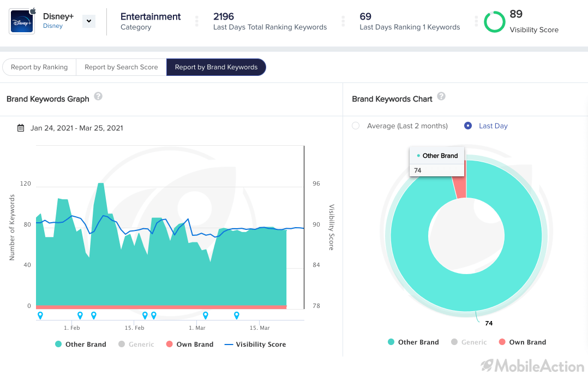Open the Disney publisher link
The width and height of the screenshot is (588, 374).
point(53,26)
